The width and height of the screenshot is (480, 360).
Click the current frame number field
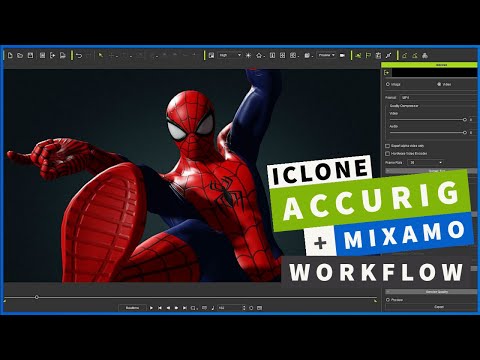[230, 308]
